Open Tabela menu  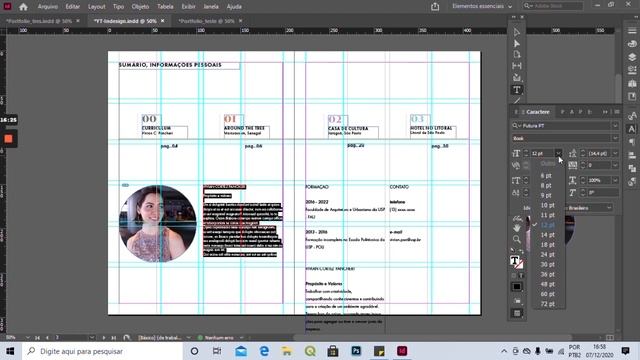pos(165,7)
